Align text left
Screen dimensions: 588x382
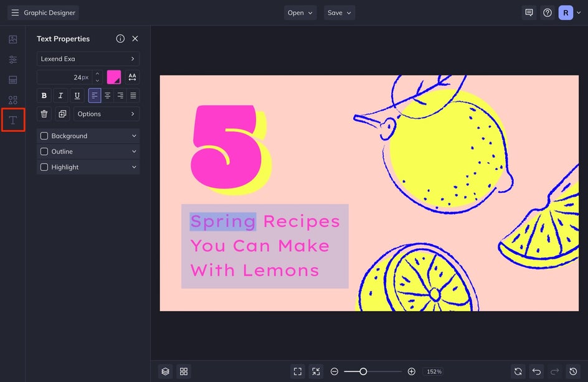coord(95,96)
